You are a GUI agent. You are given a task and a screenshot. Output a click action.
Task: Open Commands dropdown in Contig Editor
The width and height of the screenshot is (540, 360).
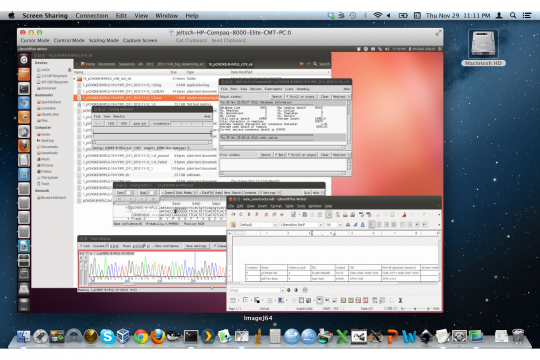pyautogui.click(x=251, y=193)
